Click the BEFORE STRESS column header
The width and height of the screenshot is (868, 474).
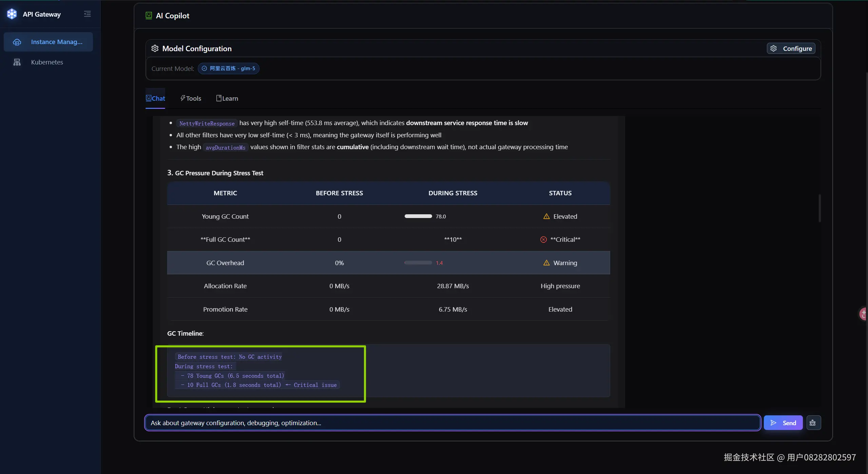[x=339, y=193]
